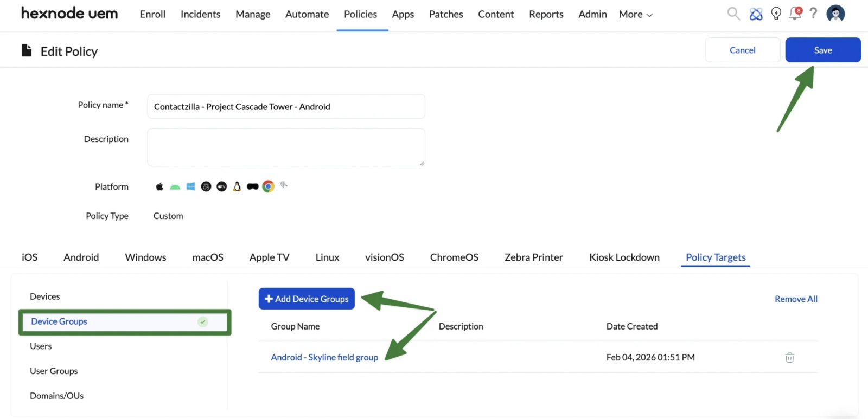Open the notifications bell icon
The image size is (868, 419).
795,13
